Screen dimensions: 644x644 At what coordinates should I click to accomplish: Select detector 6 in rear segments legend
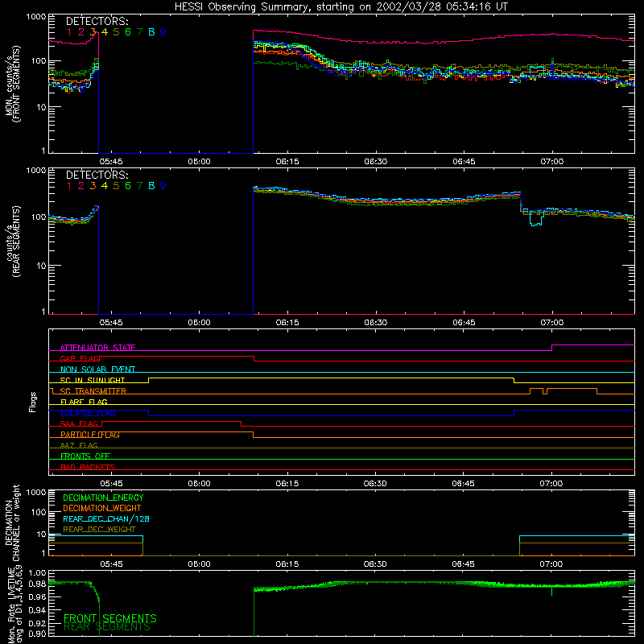click(x=128, y=186)
